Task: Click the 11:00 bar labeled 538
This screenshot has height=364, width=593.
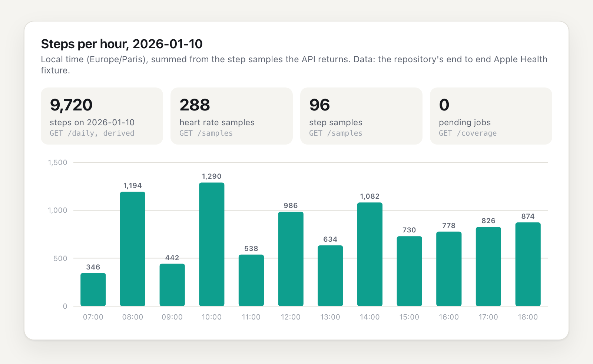Action: [x=251, y=280]
